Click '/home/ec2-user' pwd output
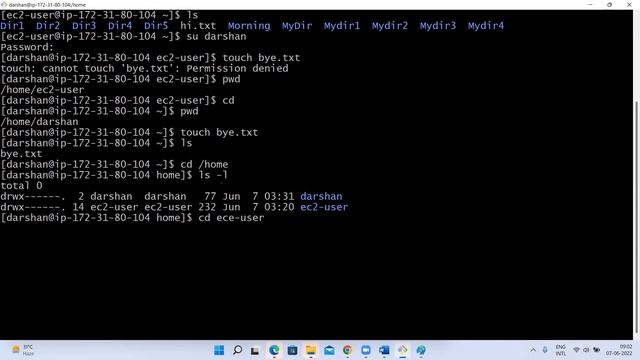This screenshot has width=640, height=360. click(42, 90)
